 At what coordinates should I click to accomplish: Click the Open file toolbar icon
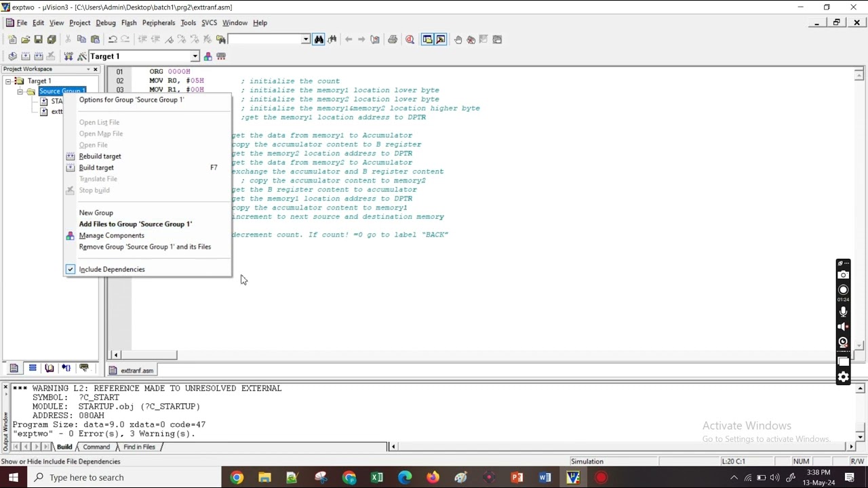coord(25,39)
